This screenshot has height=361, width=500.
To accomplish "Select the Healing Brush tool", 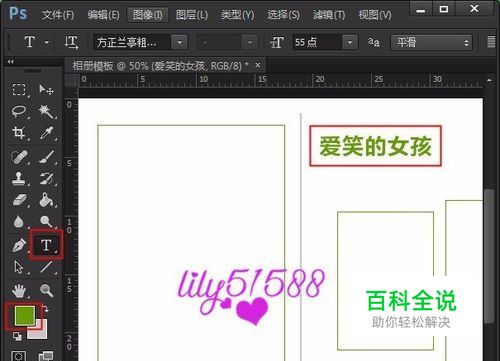I will pyautogui.click(x=19, y=157).
